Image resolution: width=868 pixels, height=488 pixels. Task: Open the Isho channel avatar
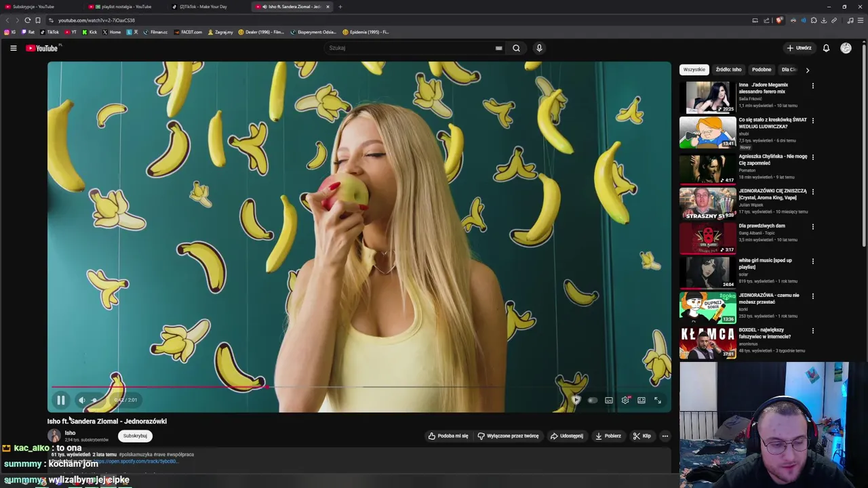pyautogui.click(x=54, y=436)
